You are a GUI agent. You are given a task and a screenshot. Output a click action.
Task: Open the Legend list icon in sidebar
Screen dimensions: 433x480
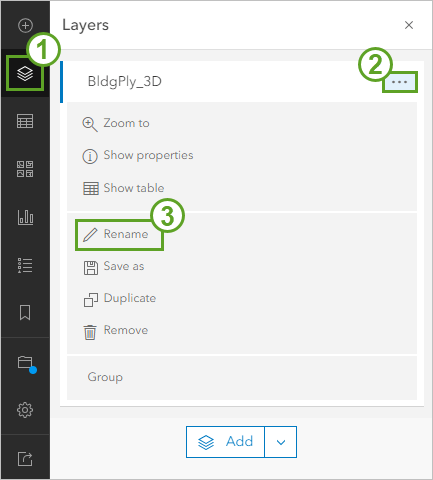click(x=25, y=265)
